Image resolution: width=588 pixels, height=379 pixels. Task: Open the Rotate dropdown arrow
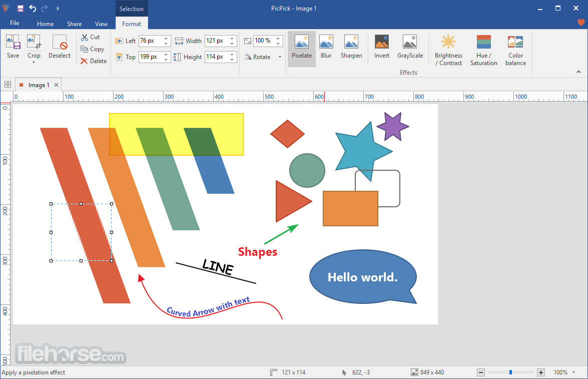[x=280, y=57]
